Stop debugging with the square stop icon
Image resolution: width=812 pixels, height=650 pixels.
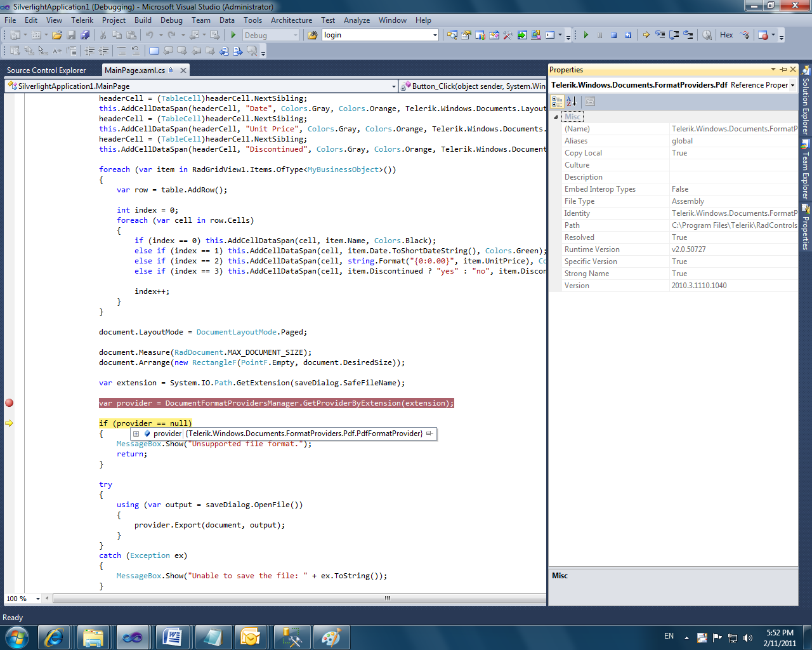click(x=613, y=36)
